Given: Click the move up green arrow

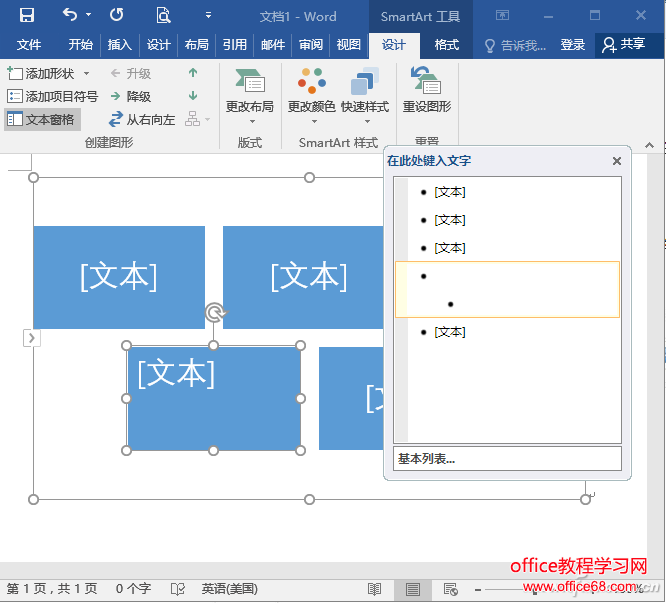Looking at the screenshot, I should tap(193, 73).
